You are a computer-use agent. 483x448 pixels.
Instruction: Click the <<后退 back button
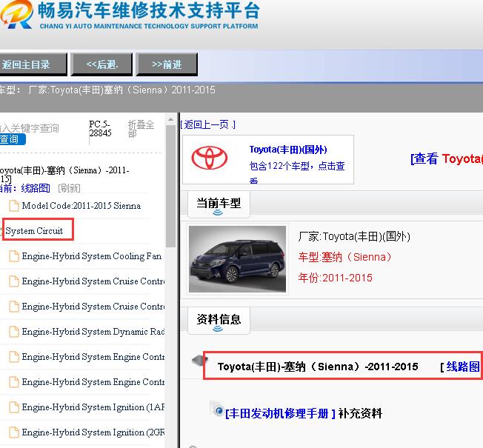(x=101, y=64)
